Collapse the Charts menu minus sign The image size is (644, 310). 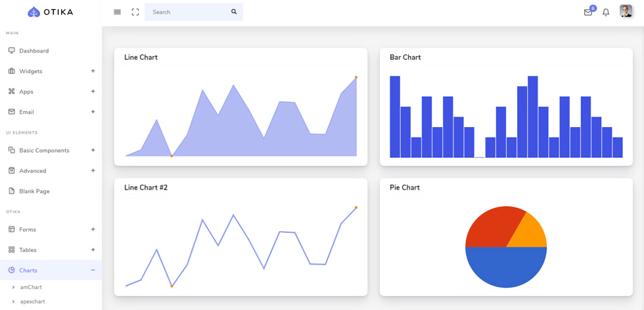[x=93, y=270]
